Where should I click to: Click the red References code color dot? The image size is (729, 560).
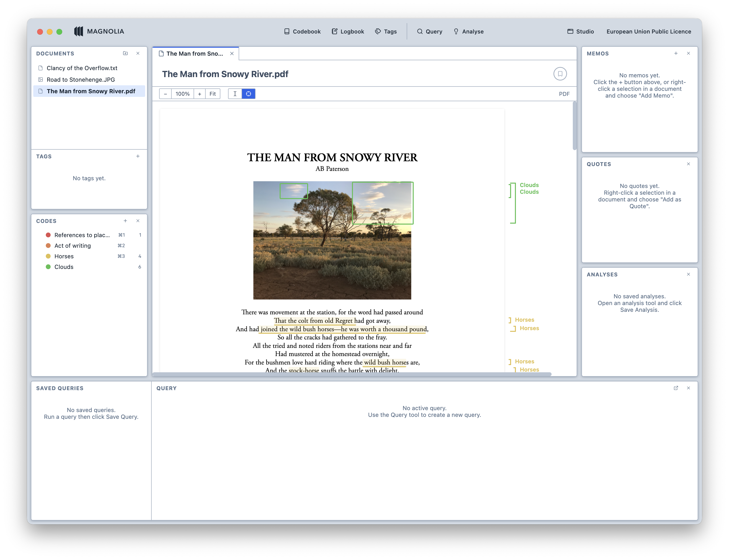[x=48, y=235]
